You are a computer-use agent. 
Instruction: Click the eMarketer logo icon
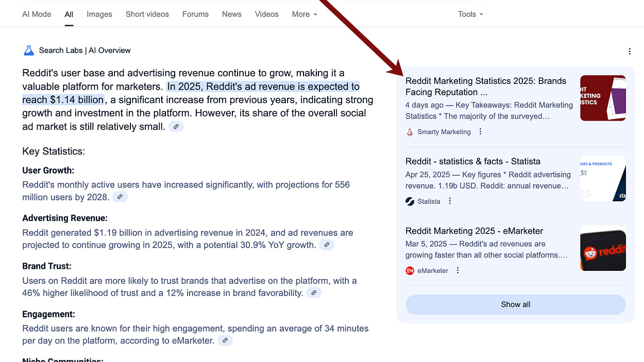[x=410, y=271]
